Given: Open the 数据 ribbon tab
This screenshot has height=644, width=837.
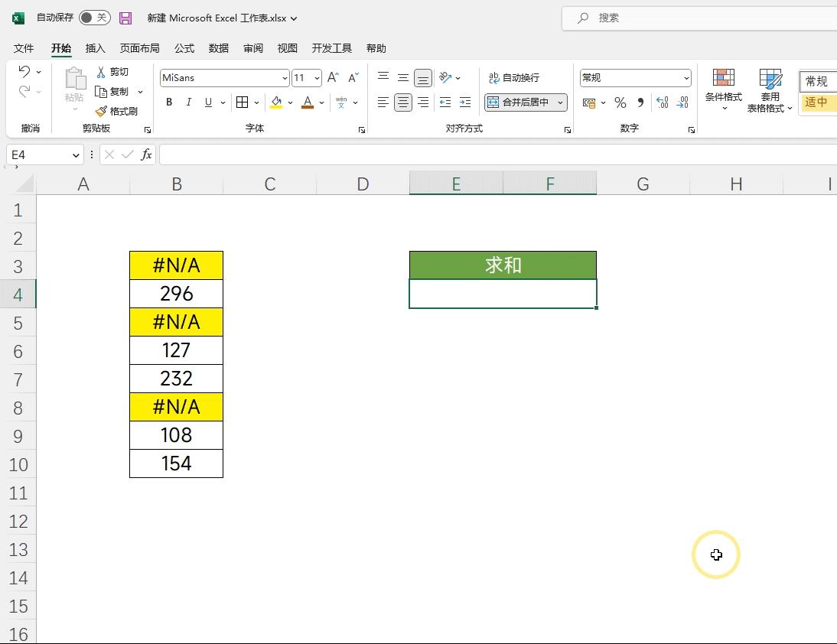Looking at the screenshot, I should click(218, 48).
